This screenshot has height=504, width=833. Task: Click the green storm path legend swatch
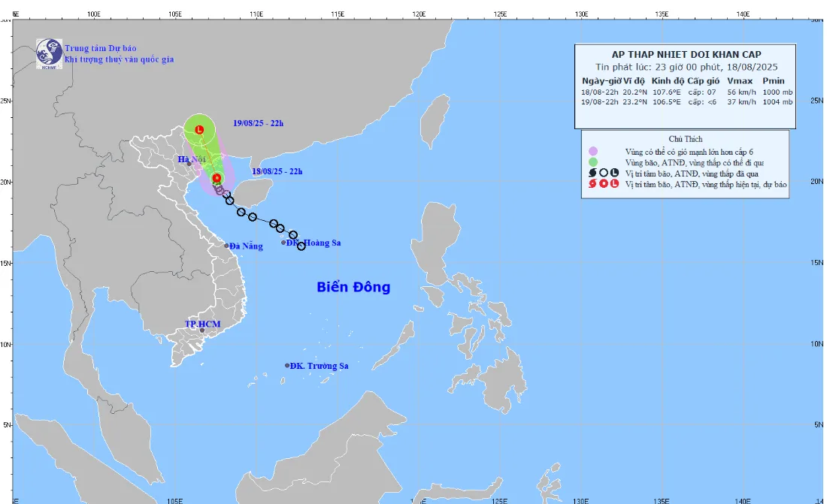[x=593, y=162]
